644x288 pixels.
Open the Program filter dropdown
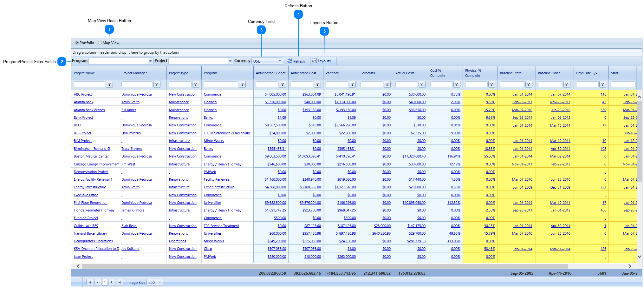150,61
